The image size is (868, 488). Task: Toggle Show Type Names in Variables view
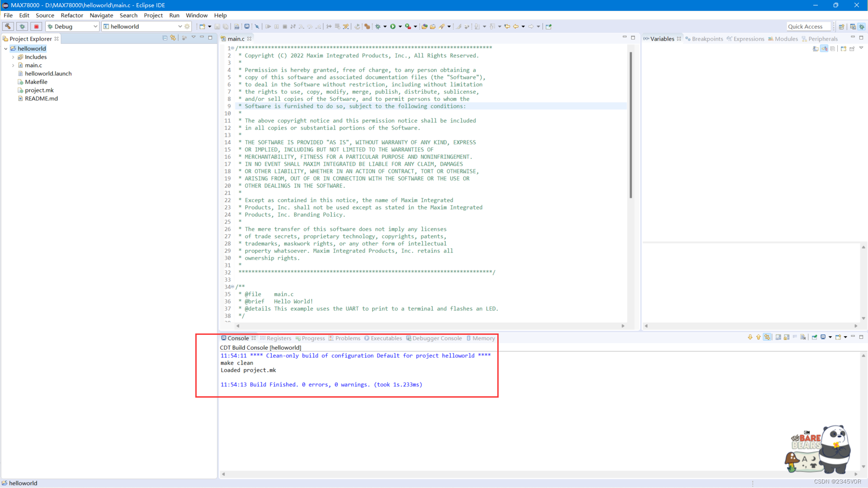(816, 48)
